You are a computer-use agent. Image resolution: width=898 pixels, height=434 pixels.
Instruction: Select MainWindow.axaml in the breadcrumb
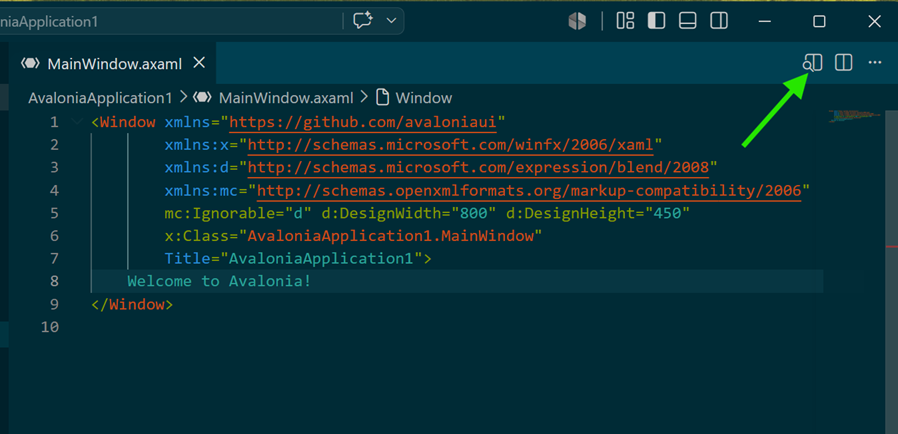tap(286, 98)
